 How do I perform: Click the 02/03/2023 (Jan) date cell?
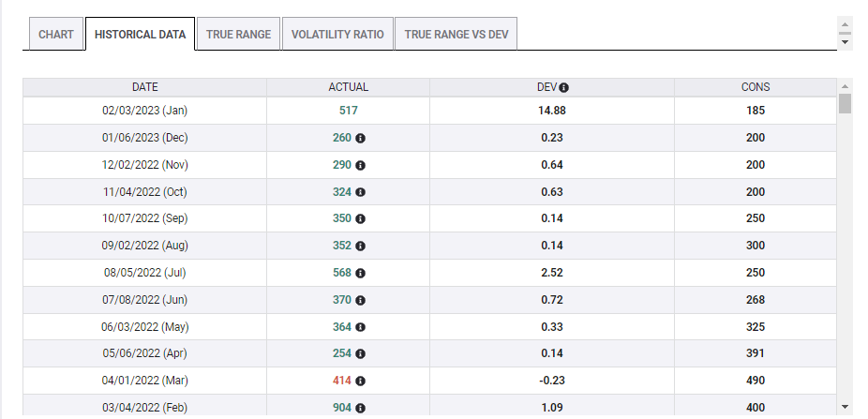point(145,111)
